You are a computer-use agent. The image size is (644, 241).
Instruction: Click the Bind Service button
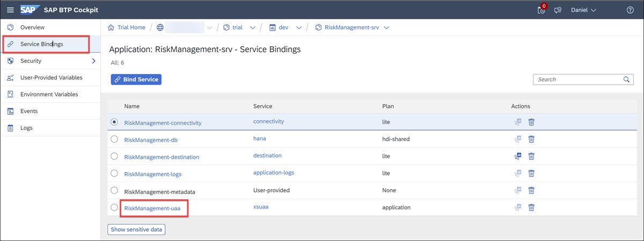(x=136, y=79)
